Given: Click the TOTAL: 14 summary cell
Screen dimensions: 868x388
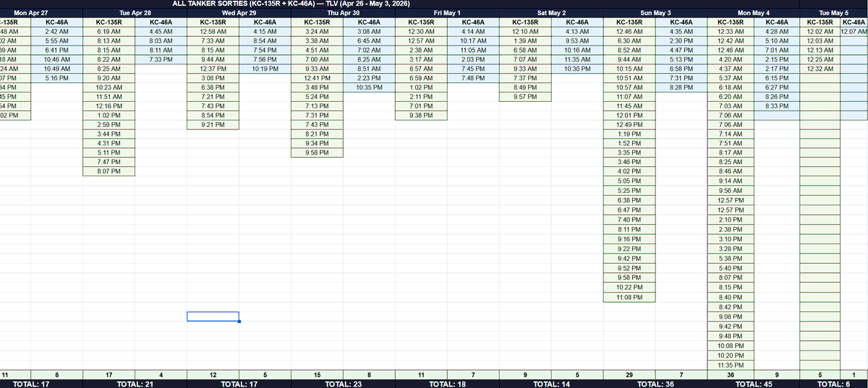Looking at the screenshot, I should 551,384.
